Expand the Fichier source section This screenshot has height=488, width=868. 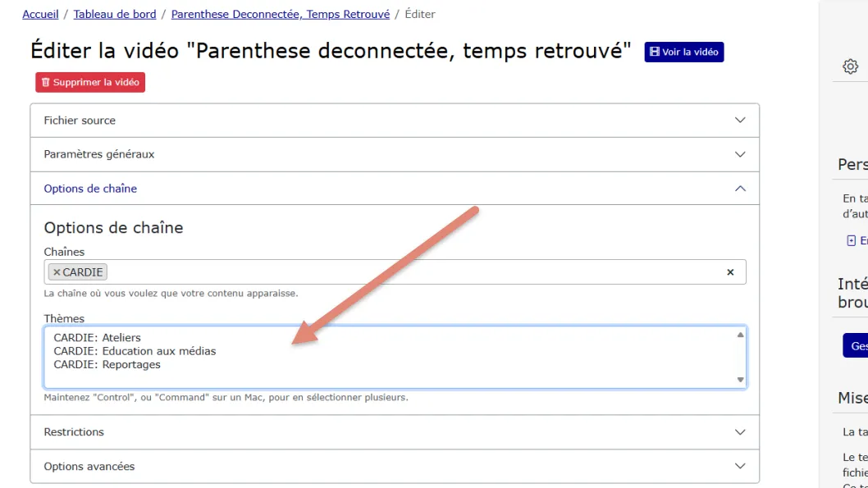395,121
